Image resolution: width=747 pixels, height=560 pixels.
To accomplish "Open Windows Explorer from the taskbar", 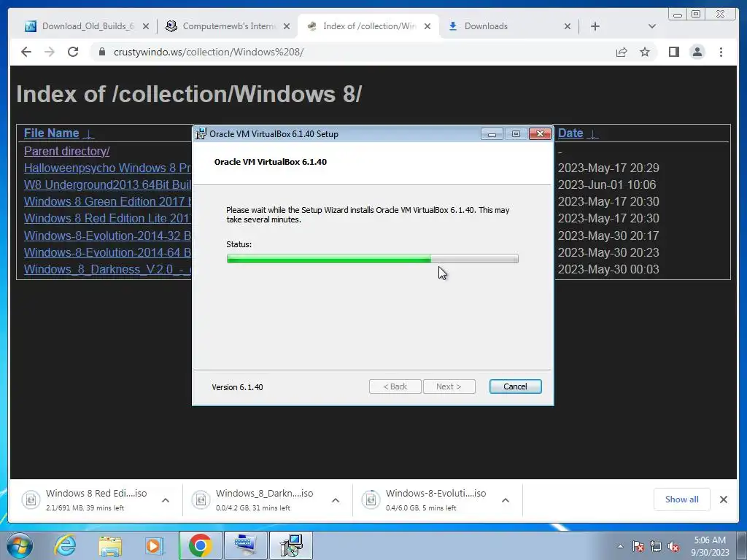I will click(x=110, y=545).
